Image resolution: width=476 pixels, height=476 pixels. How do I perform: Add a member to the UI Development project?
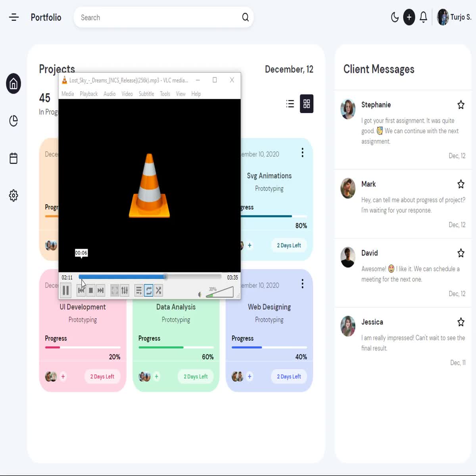click(63, 377)
